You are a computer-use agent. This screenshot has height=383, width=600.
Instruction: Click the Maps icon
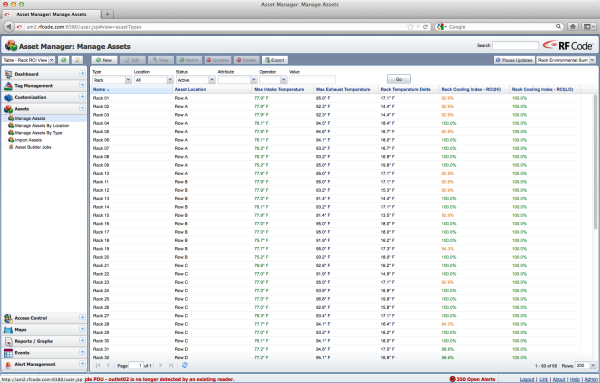8,329
